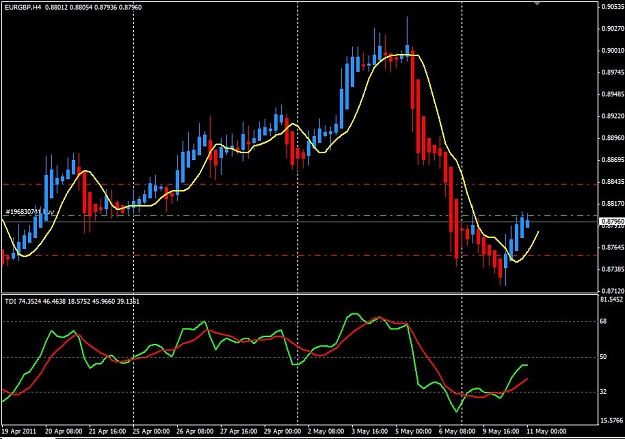Click price axis label 0.89485

(613, 94)
